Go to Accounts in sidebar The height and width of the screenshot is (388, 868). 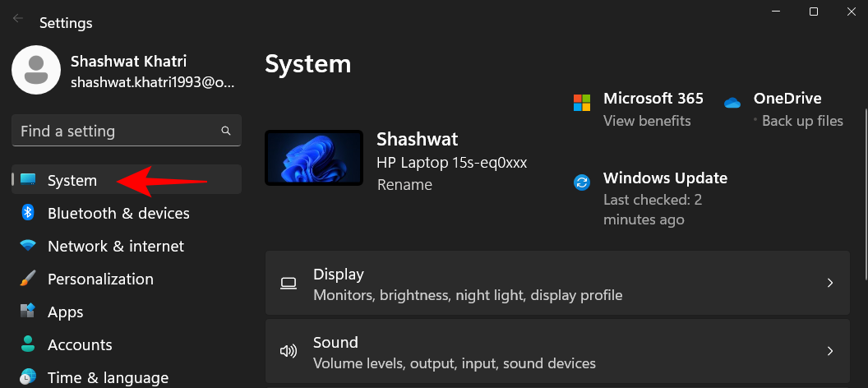coord(80,344)
